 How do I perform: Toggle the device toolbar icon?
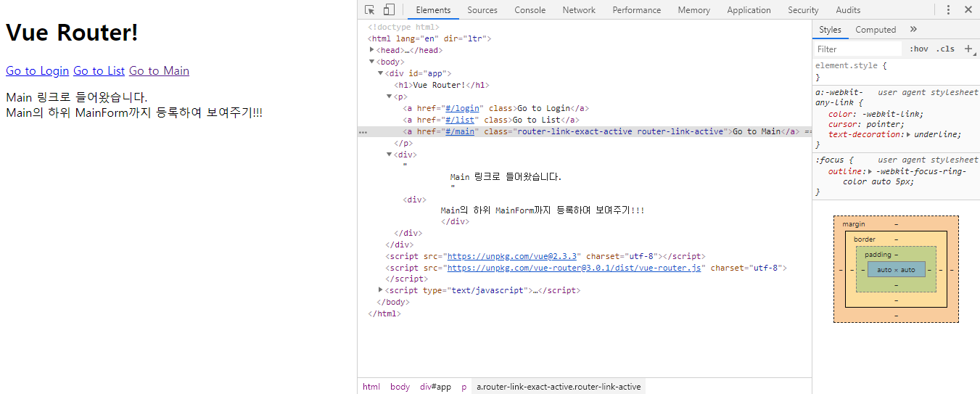click(389, 10)
